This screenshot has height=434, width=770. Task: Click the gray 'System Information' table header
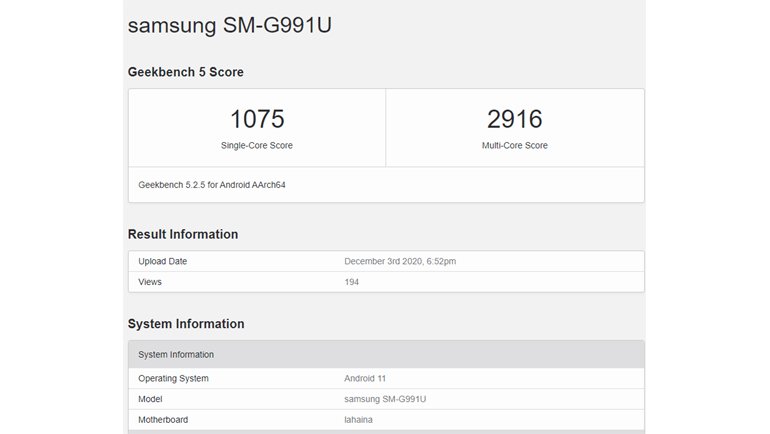coord(386,354)
